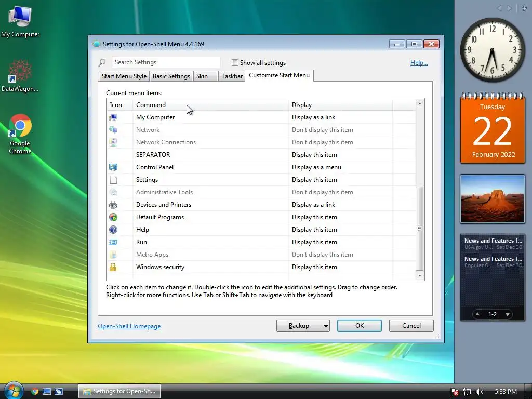Change display option for Administrative Tools row

tap(322, 192)
